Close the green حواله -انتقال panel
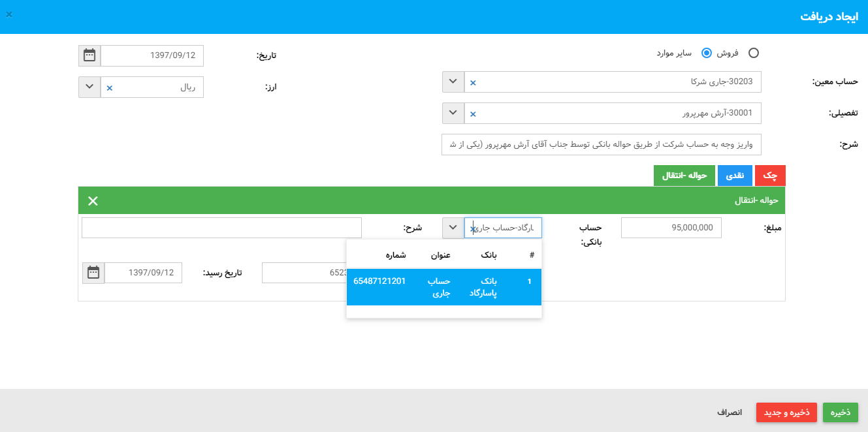 coord(93,200)
